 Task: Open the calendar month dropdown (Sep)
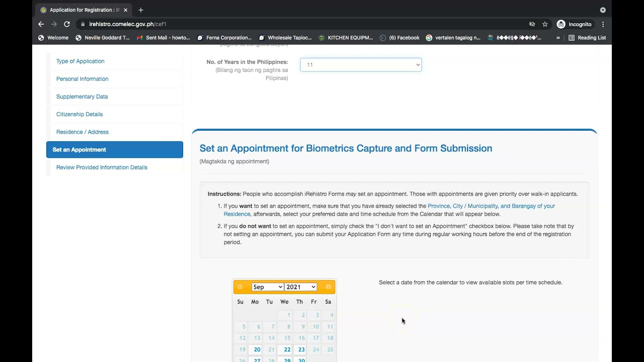pyautogui.click(x=268, y=287)
